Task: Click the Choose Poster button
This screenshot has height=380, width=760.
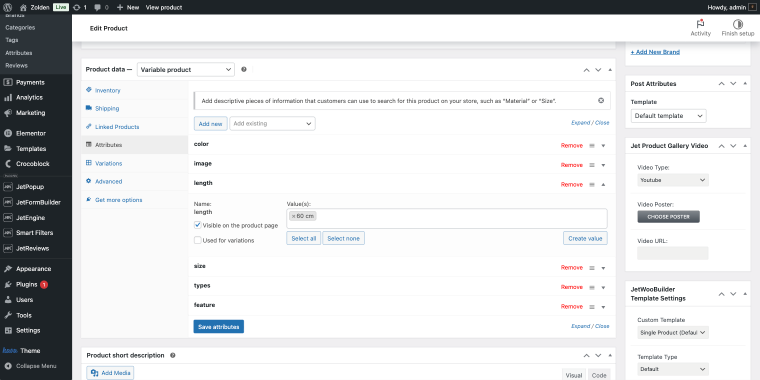Action: 668,217
